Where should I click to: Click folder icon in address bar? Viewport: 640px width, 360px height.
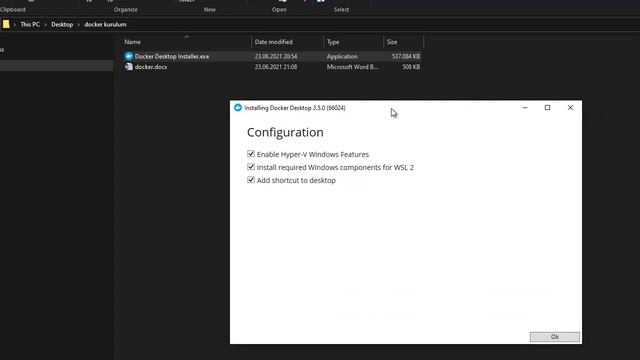point(6,24)
